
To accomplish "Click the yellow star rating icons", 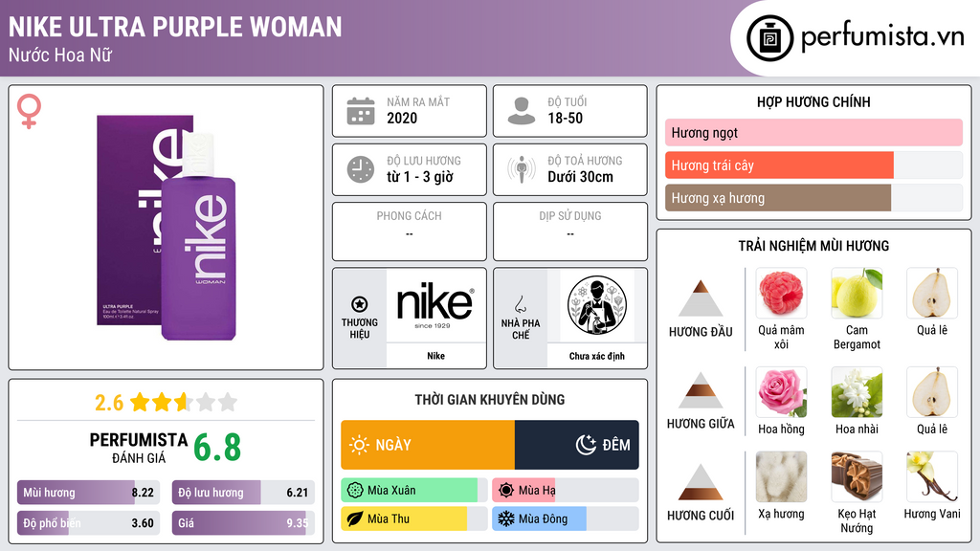I will pyautogui.click(x=184, y=403).
